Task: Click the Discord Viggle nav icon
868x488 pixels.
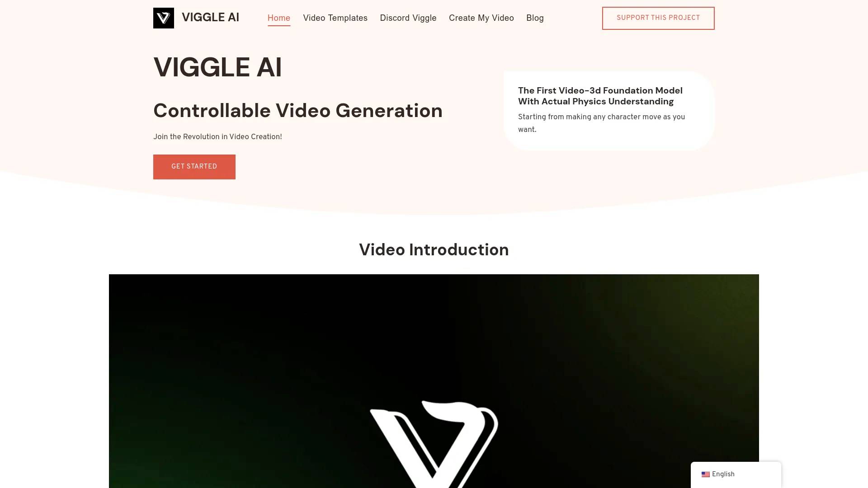Action: coord(408,18)
